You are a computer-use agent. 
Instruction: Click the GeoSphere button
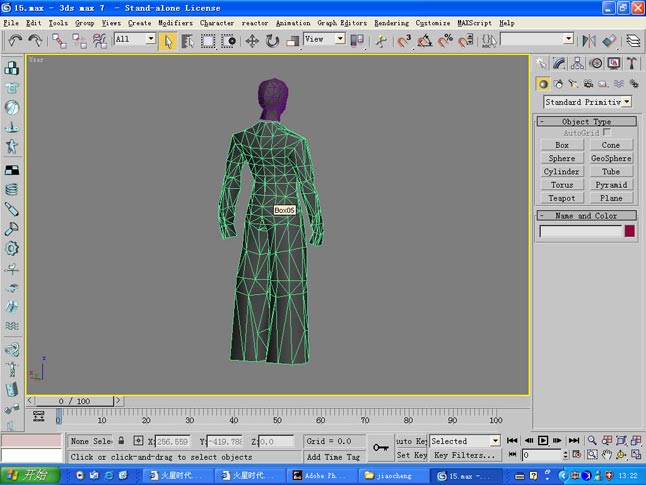click(x=611, y=158)
